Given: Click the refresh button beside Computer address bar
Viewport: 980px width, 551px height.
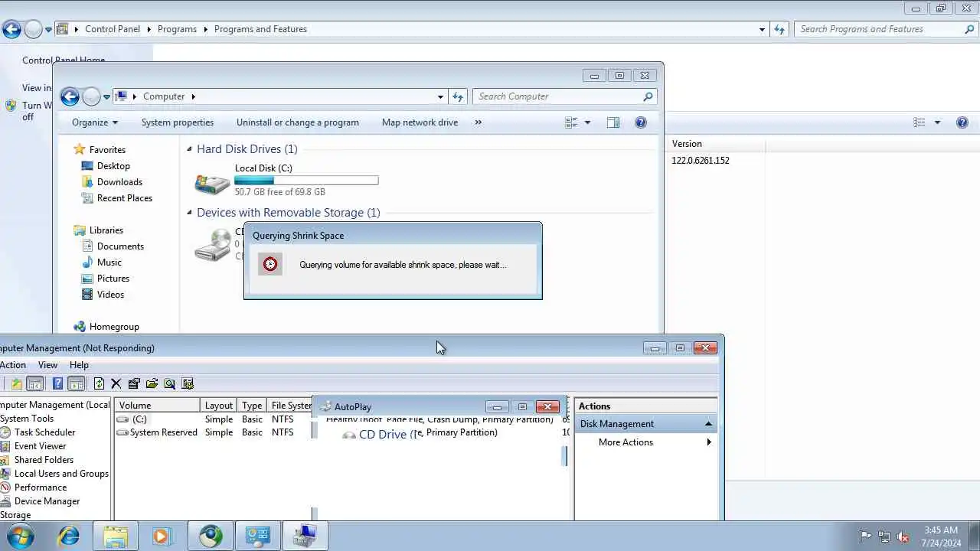Looking at the screenshot, I should pyautogui.click(x=458, y=96).
